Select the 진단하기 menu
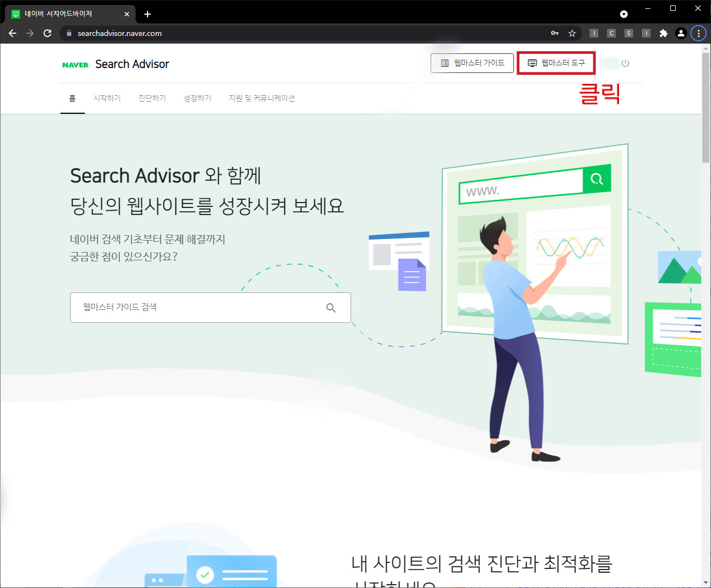The image size is (711, 588). [x=152, y=99]
